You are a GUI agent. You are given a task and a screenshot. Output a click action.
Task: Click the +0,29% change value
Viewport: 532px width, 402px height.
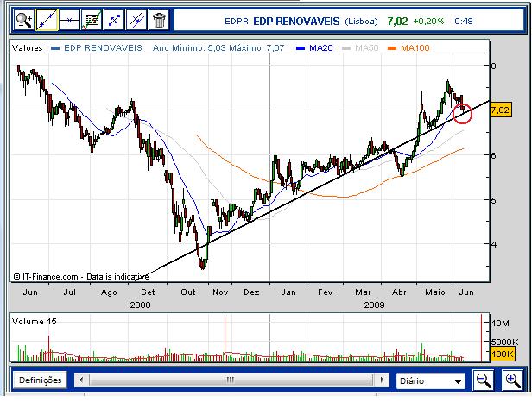(x=428, y=22)
